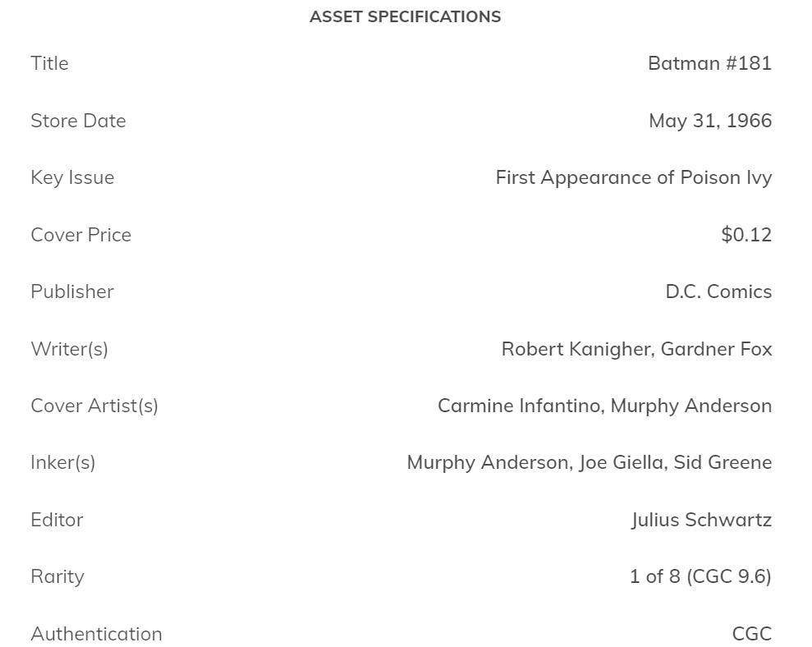Click the Writer(s) label
The image size is (812, 647).
click(x=69, y=349)
